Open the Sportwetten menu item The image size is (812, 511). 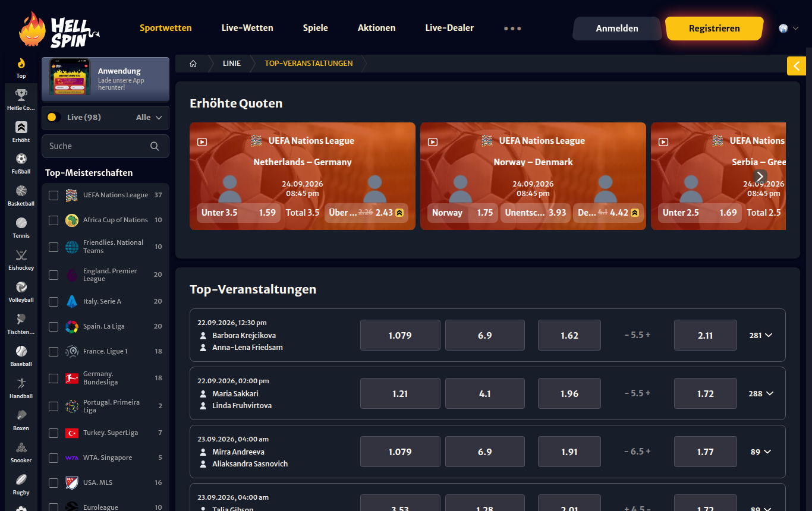pyautogui.click(x=165, y=28)
